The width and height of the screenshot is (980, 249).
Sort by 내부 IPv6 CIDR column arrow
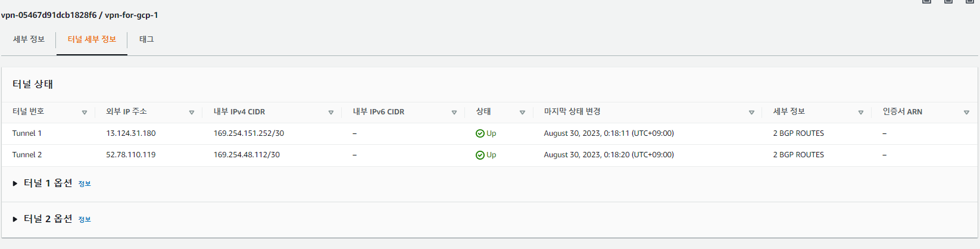pyautogui.click(x=454, y=113)
